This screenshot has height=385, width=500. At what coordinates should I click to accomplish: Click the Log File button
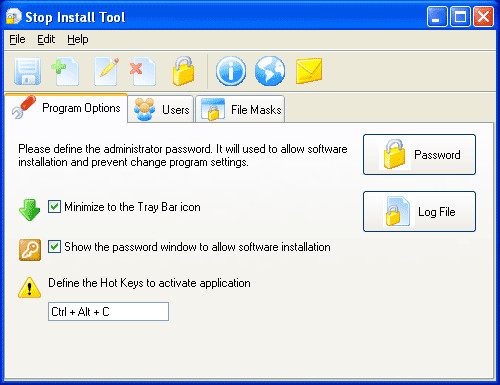419,212
